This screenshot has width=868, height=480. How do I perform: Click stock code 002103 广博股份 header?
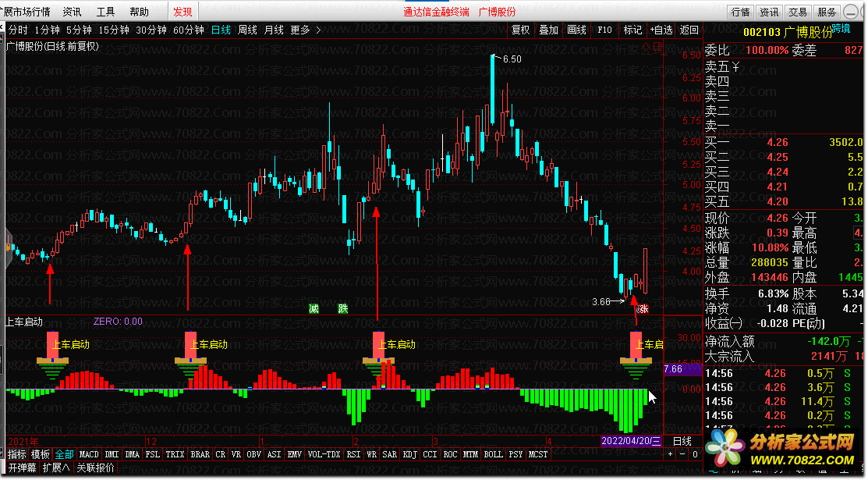coord(787,32)
